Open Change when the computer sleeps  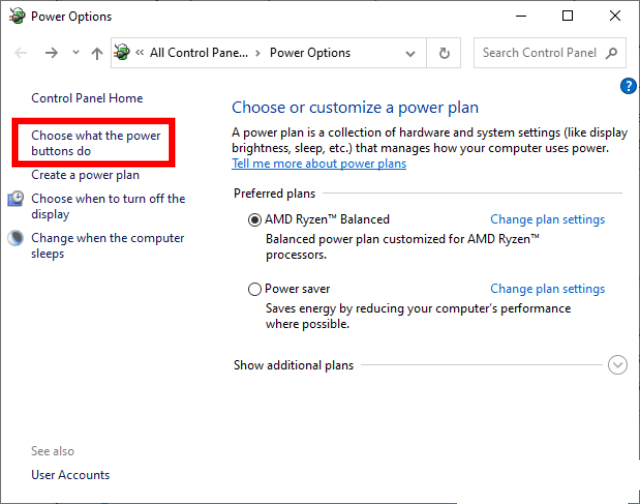(108, 245)
